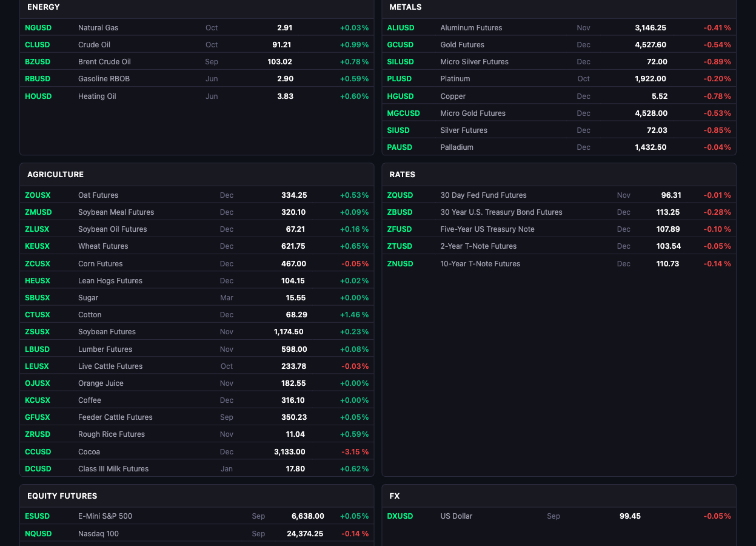Select the PAUSD Palladium ticker
The width and height of the screenshot is (756, 546).
click(x=400, y=147)
